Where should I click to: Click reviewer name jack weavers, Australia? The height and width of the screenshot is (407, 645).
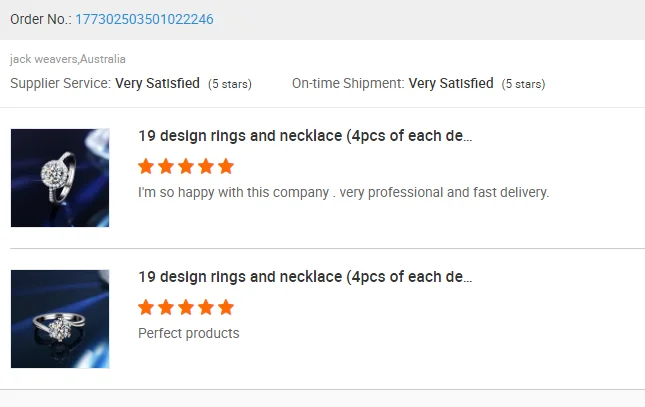(x=68, y=59)
